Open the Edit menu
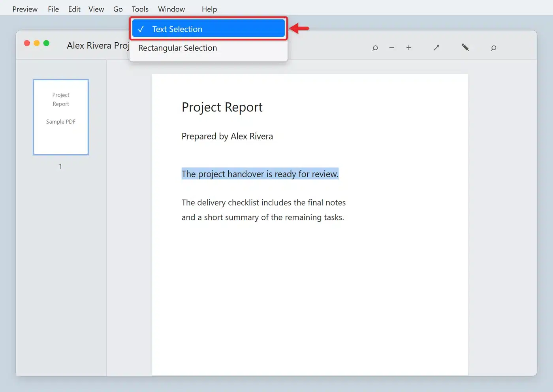This screenshot has width=553, height=392. (74, 9)
